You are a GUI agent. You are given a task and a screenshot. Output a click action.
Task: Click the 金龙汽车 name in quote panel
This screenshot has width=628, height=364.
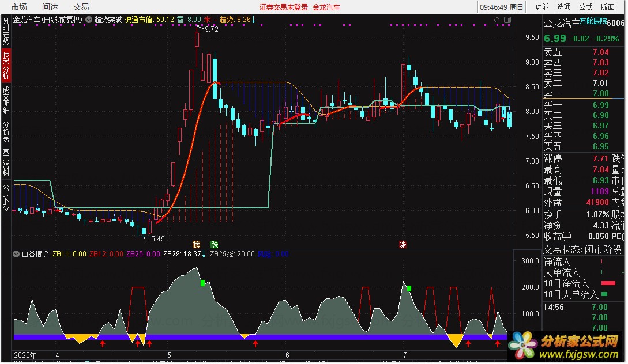(562, 23)
